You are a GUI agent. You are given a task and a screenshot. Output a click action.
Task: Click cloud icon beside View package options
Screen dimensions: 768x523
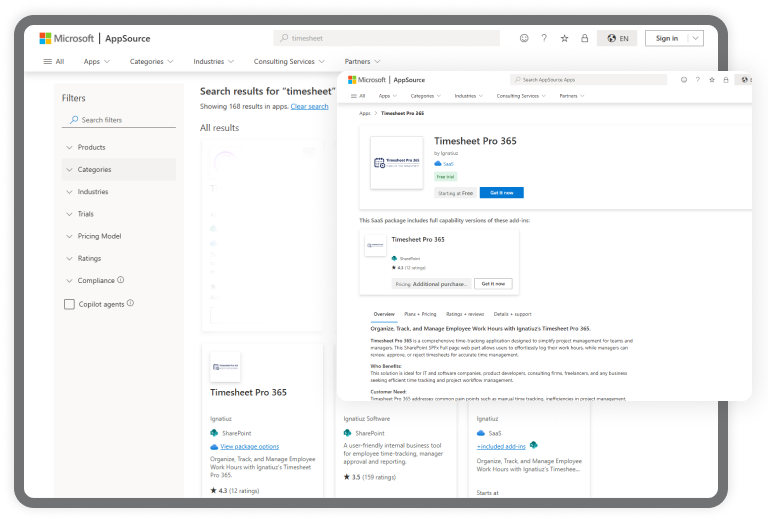[x=214, y=447]
